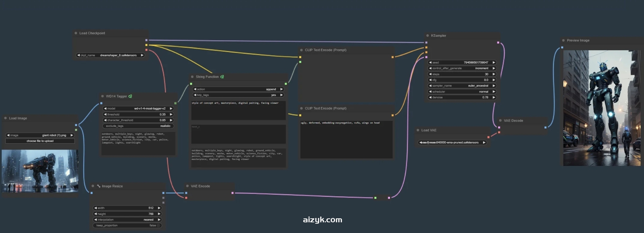The image size is (644, 233).
Task: Open the scheduler dropdown in KSampler
Action: pyautogui.click(x=462, y=92)
